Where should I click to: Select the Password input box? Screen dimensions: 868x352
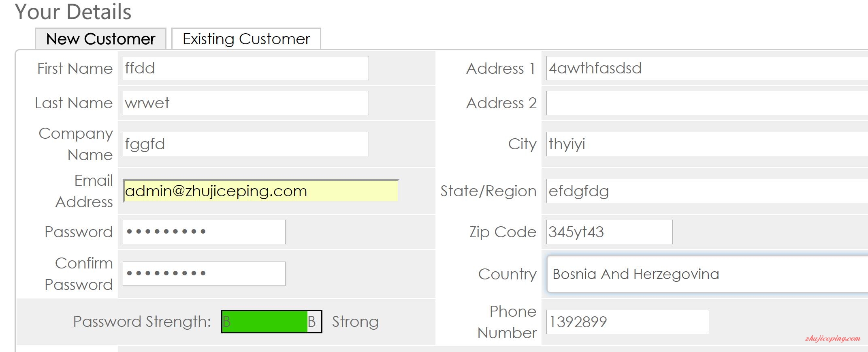pyautogui.click(x=204, y=232)
